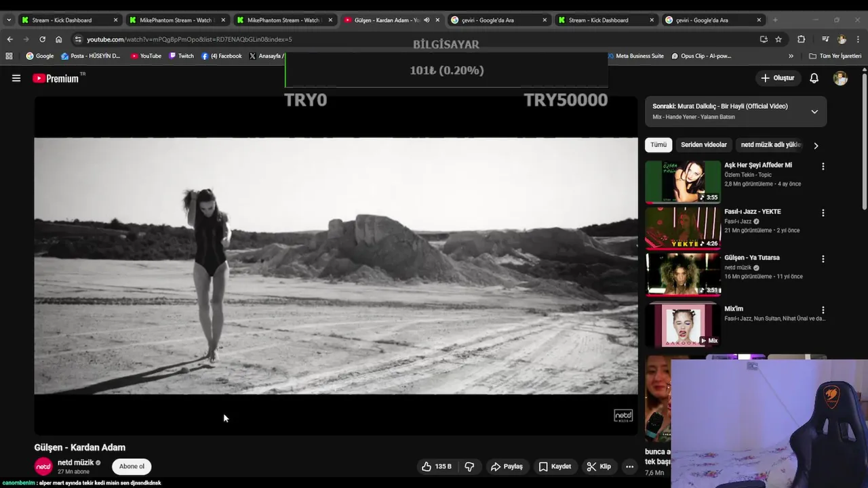Open a new browser tab

[x=775, y=20]
